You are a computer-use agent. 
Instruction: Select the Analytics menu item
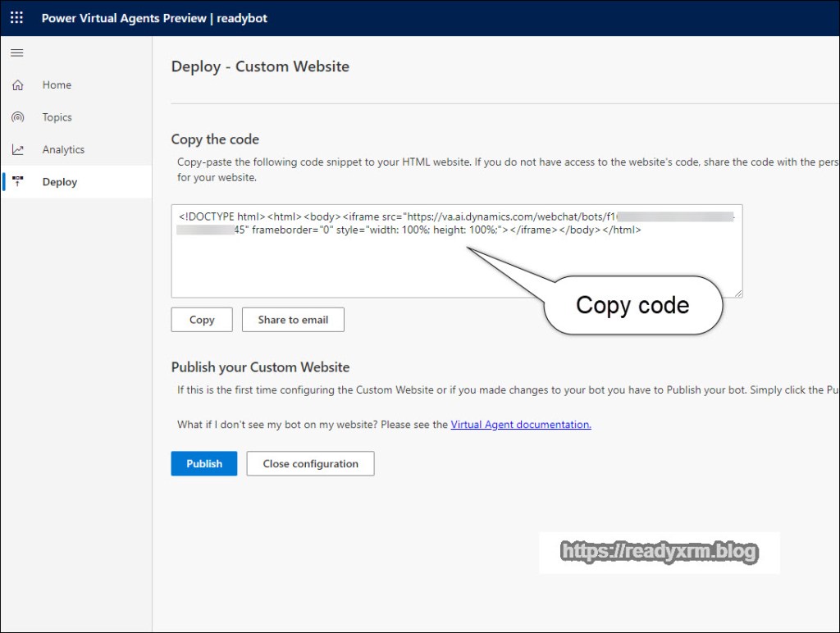(63, 150)
